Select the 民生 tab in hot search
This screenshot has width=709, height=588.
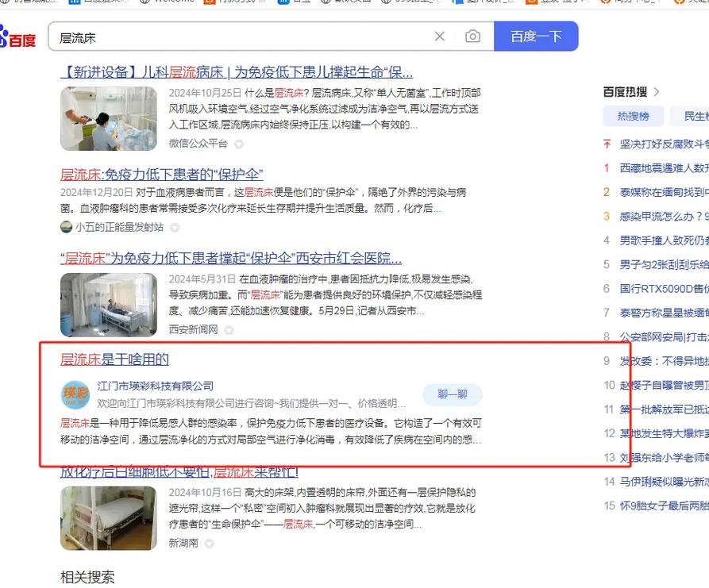click(690, 116)
